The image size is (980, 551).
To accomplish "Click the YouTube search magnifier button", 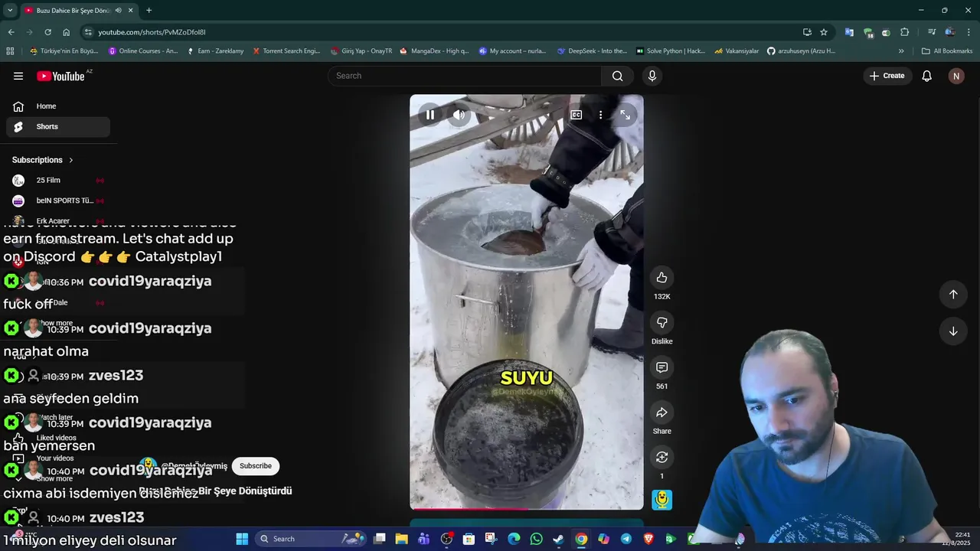I will 618,76.
